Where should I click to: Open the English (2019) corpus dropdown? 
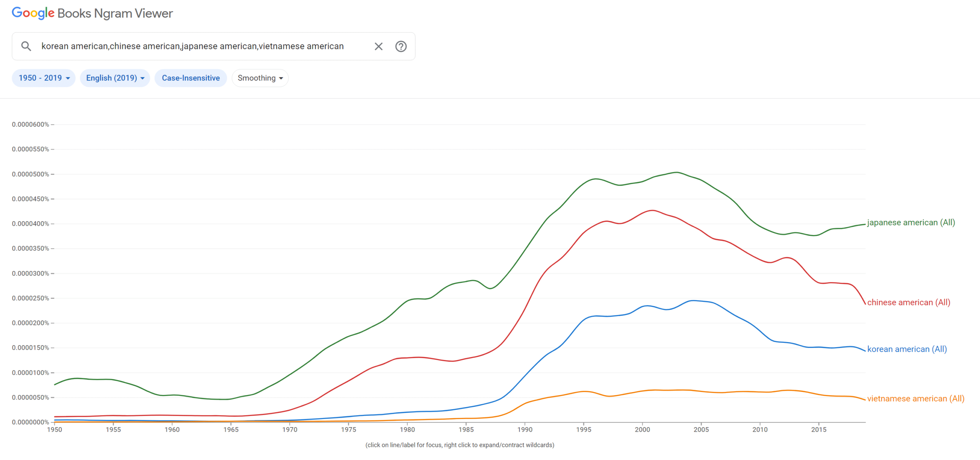click(x=114, y=78)
